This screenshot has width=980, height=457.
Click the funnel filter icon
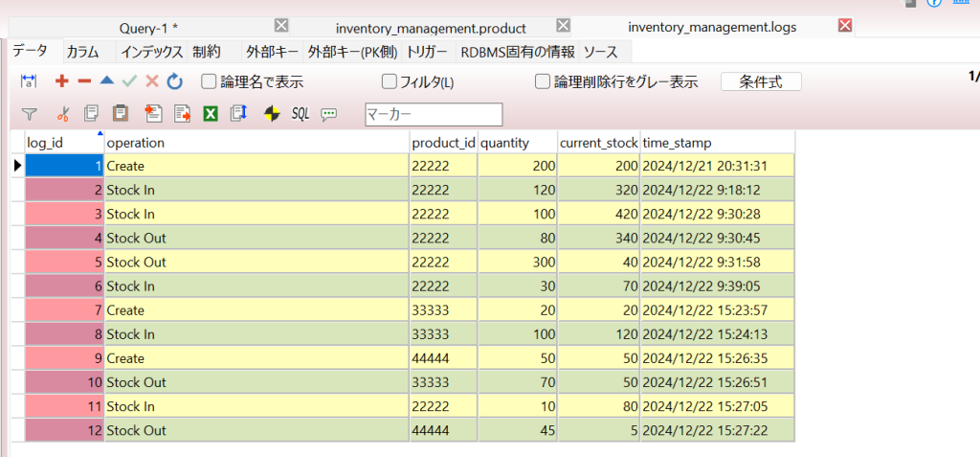pos(29,114)
